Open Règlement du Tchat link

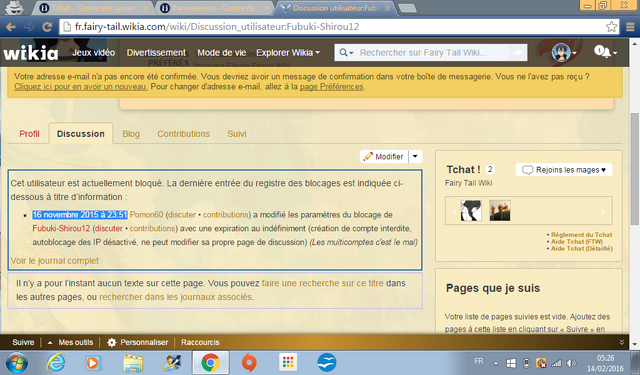click(582, 235)
